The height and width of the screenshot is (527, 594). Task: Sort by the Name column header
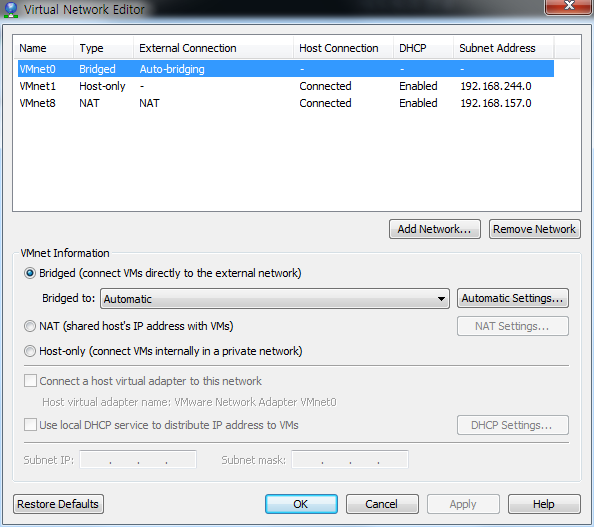coord(43,48)
